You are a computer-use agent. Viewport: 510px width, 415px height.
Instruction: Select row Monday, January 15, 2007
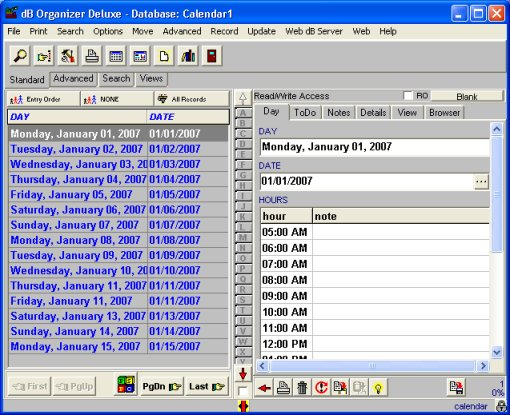(x=119, y=346)
